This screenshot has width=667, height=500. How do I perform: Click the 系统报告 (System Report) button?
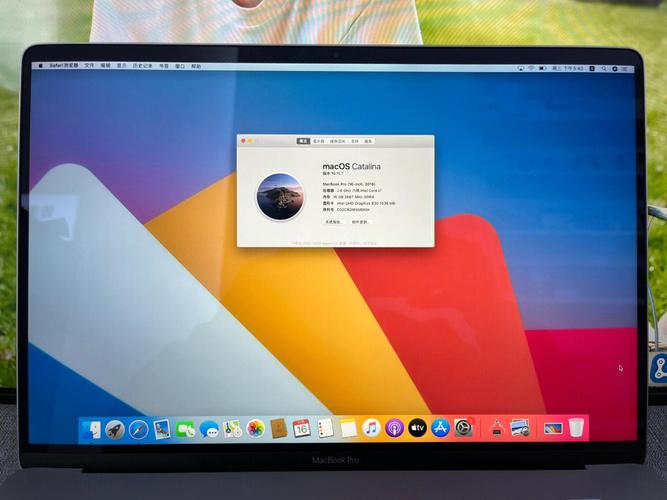(333, 222)
